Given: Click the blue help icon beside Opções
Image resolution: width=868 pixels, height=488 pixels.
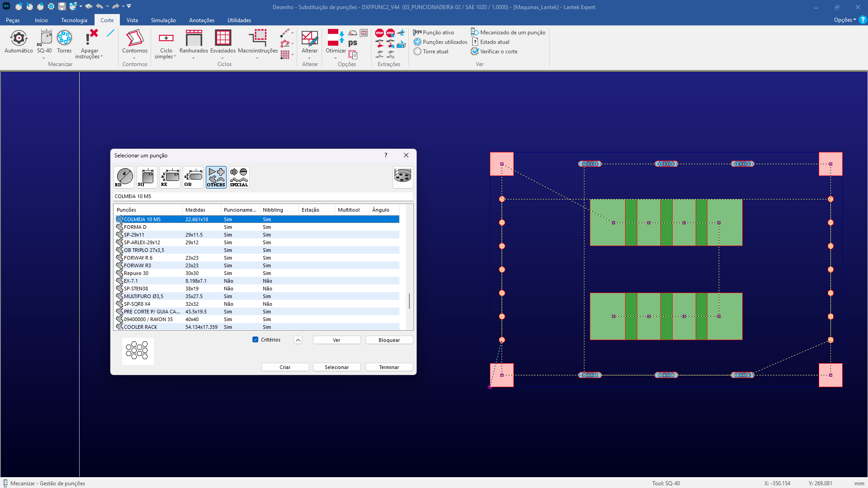Looking at the screenshot, I should [863, 20].
